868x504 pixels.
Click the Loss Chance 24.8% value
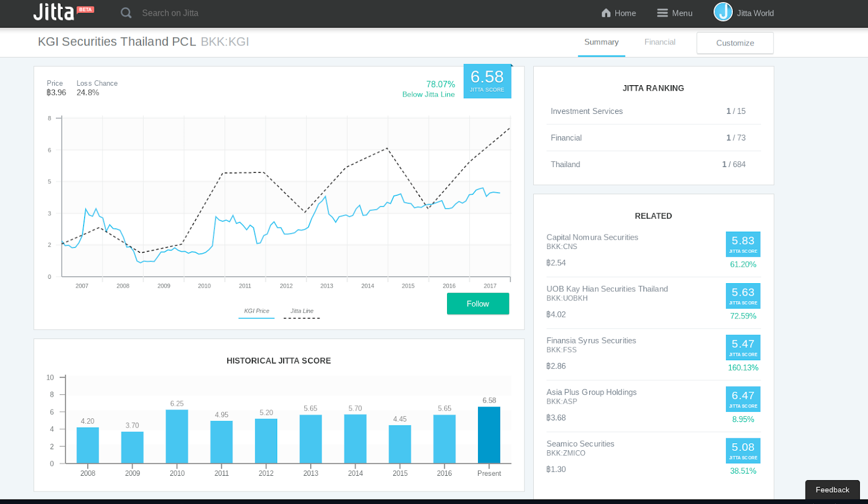(88, 93)
